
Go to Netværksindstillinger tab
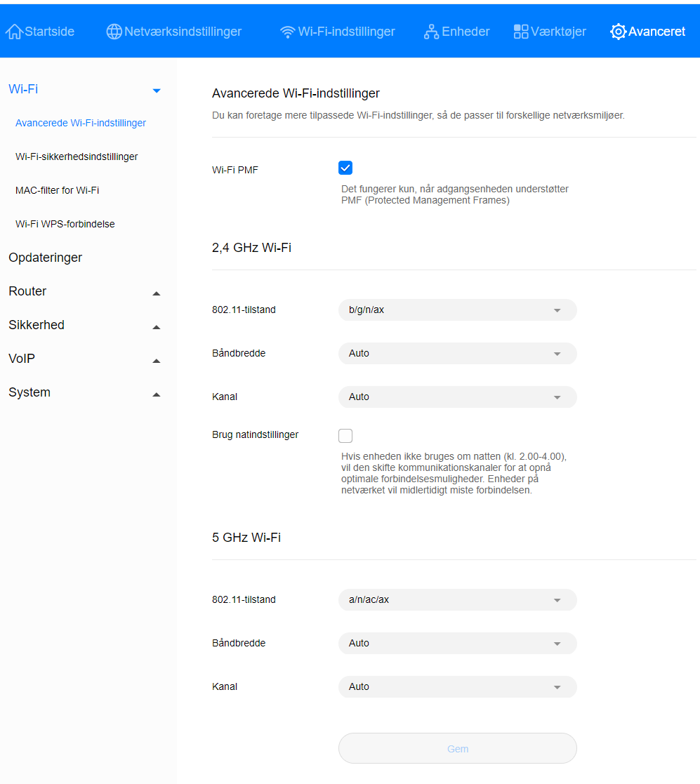point(174,32)
